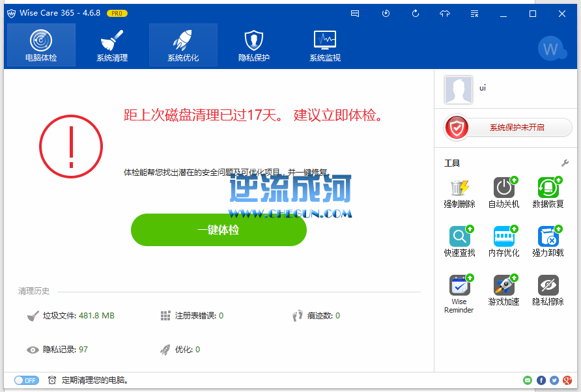The width and height of the screenshot is (581, 392).
Task: Click the 系统保护未开启 button
Action: (x=508, y=128)
